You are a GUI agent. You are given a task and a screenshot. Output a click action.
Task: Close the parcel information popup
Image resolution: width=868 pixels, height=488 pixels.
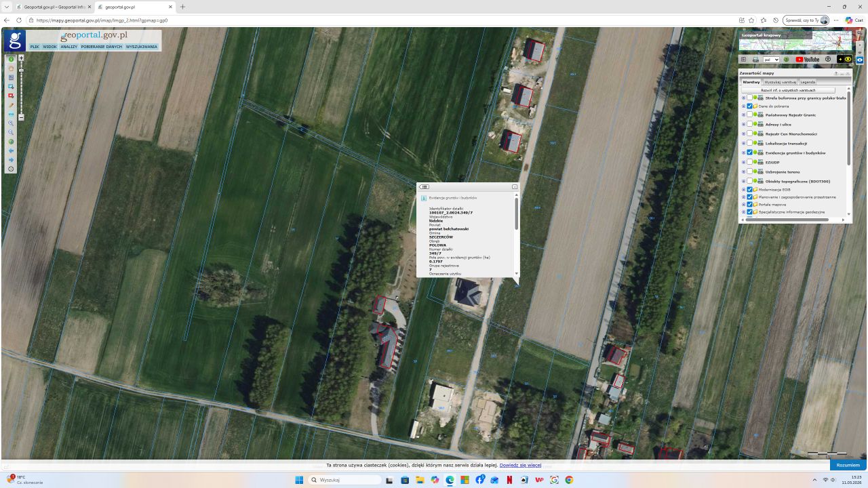click(x=515, y=186)
